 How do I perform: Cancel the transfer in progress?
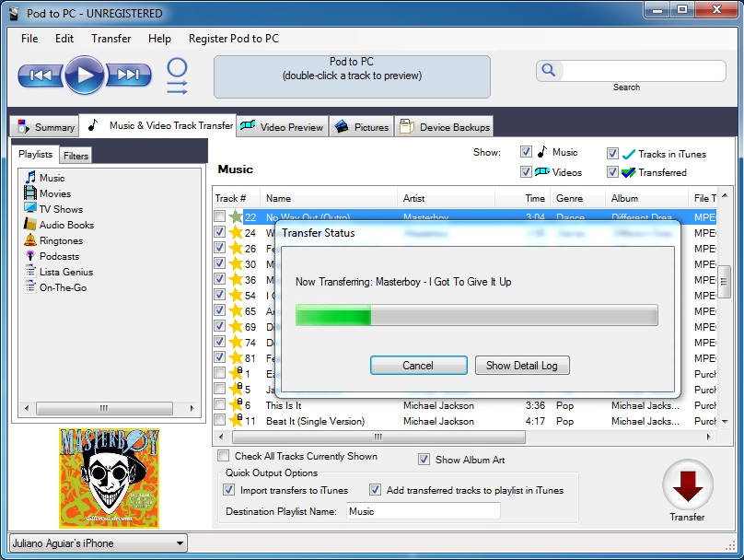[418, 366]
